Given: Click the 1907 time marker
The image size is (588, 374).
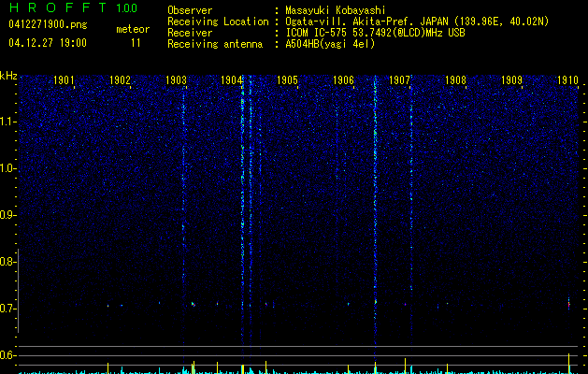Looking at the screenshot, I should [x=399, y=80].
